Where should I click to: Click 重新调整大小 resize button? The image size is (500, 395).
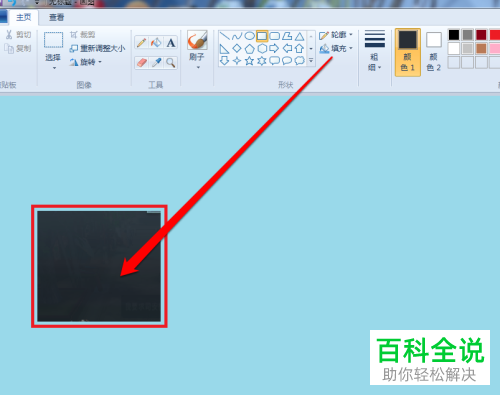[97, 48]
